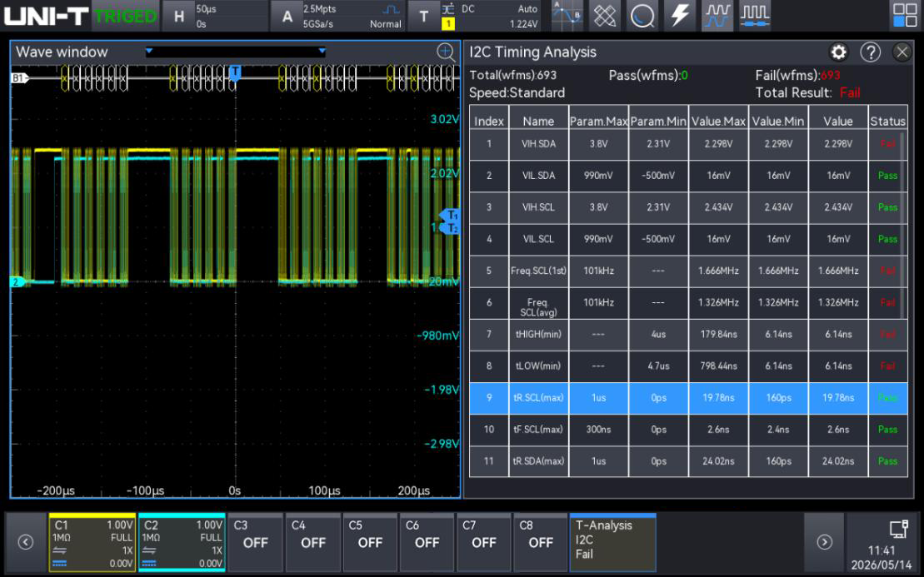The width and height of the screenshot is (924, 577).
Task: Click the right handle of zoom range bar
Action: tap(322, 52)
